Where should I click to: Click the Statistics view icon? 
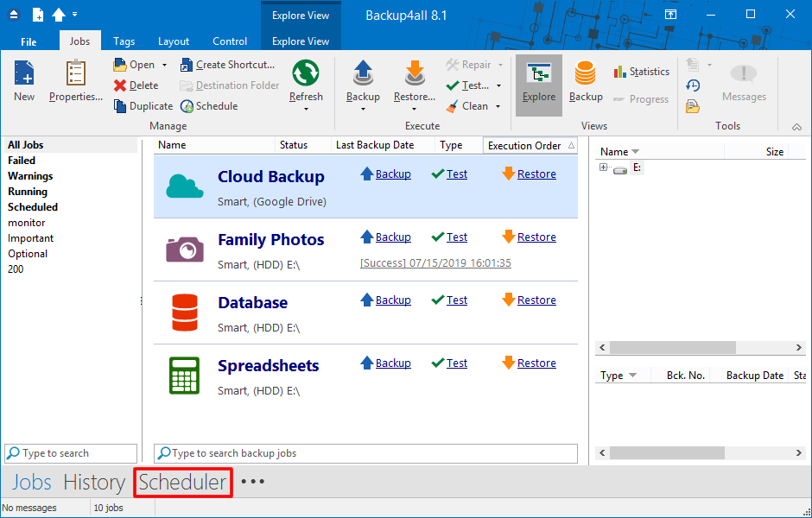(x=620, y=72)
